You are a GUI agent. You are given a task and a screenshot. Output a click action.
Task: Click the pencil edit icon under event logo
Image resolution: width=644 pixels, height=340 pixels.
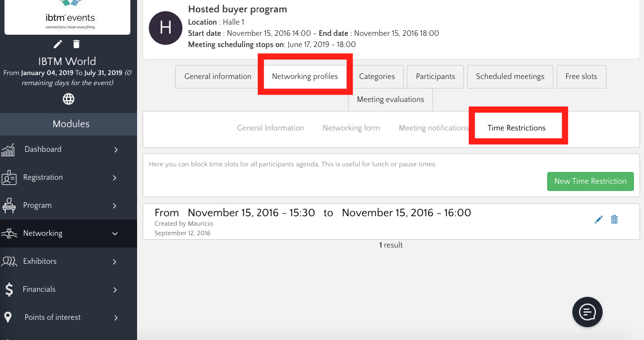(x=58, y=44)
